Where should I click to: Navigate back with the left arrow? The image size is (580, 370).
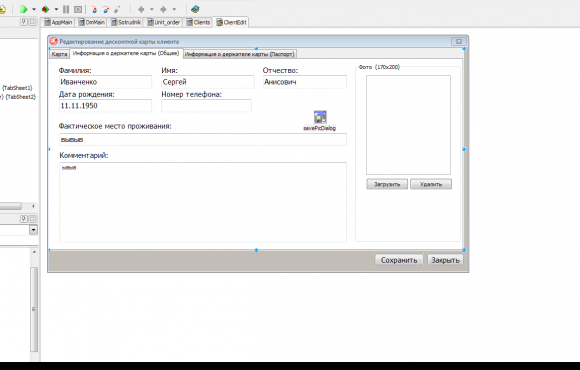coord(141,9)
